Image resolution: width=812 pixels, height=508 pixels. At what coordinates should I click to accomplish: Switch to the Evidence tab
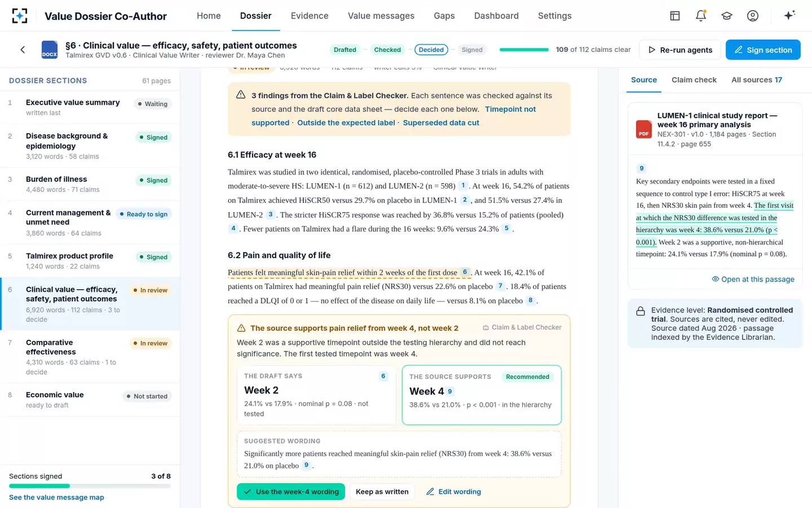click(310, 16)
